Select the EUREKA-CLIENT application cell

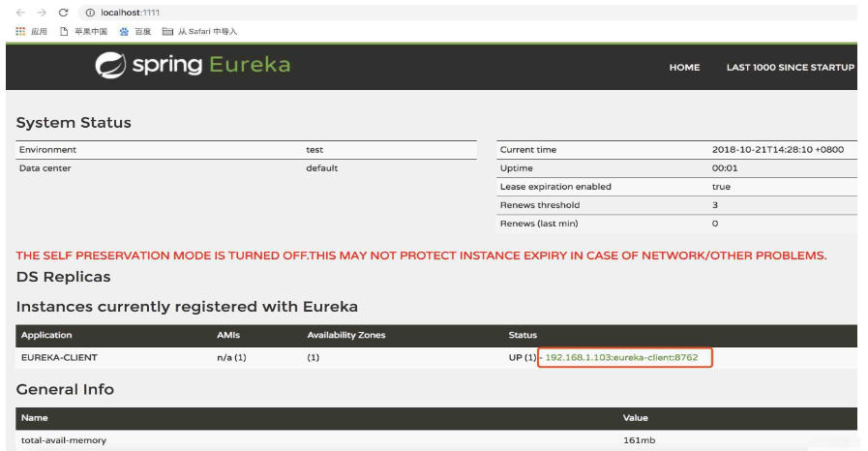[59, 357]
